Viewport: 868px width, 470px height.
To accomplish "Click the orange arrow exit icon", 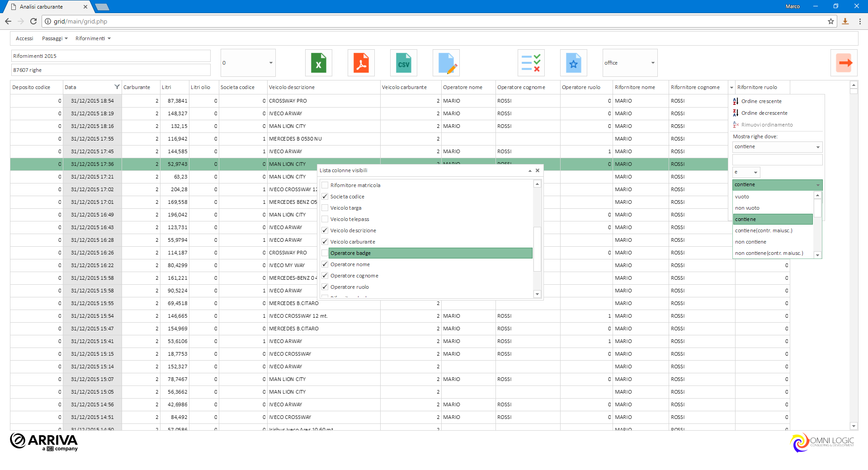I will 844,63.
